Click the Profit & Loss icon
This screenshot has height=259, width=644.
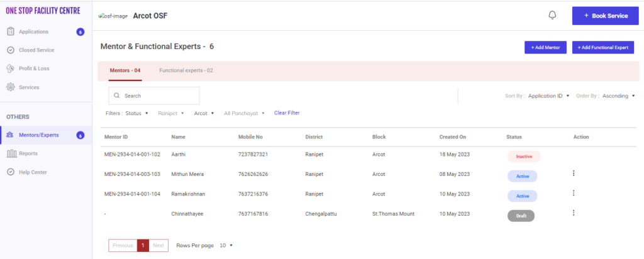(x=11, y=69)
